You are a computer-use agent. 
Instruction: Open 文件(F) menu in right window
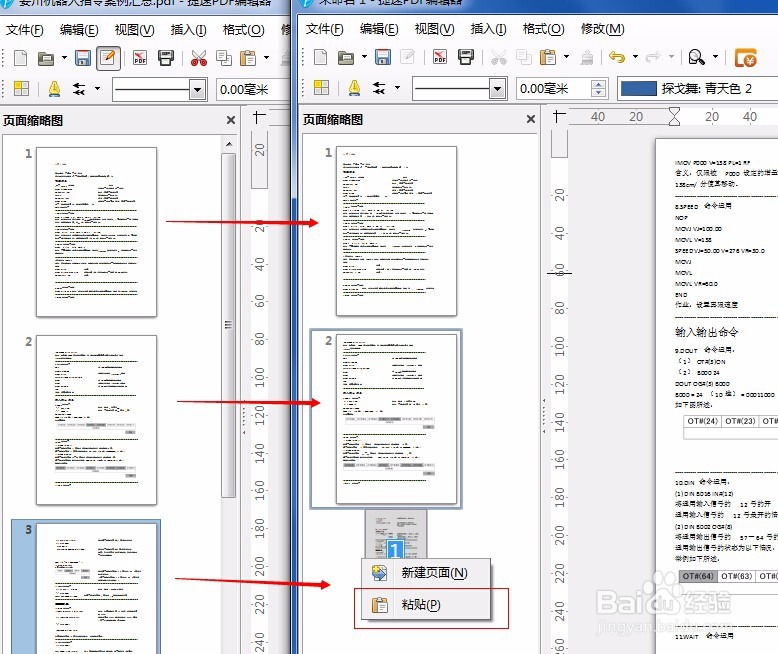point(324,29)
